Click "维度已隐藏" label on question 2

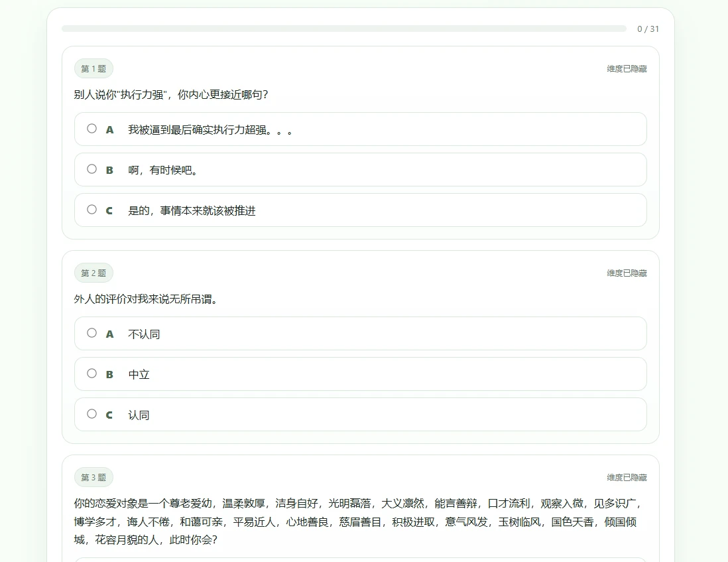[626, 272]
